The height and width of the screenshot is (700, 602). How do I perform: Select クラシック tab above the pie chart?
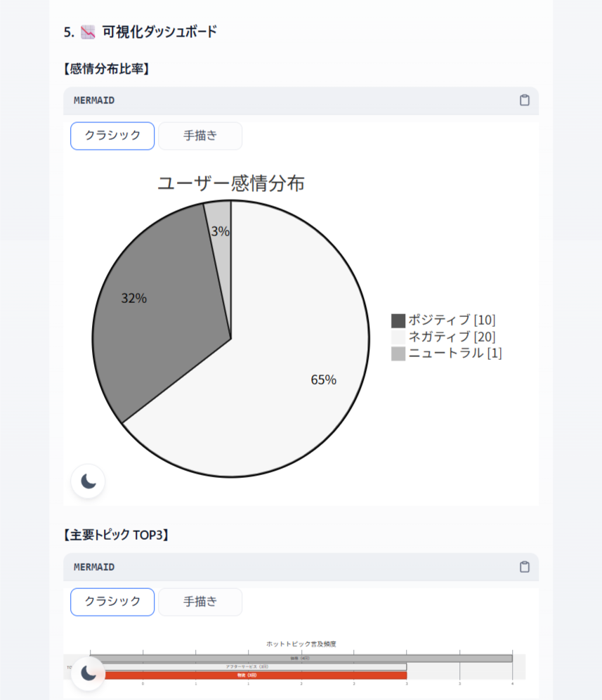click(x=112, y=136)
